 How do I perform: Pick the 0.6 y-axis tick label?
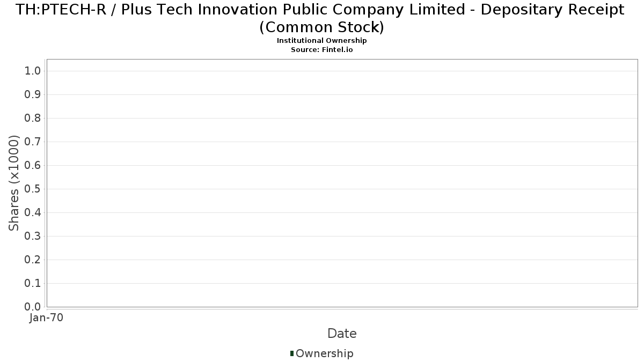click(33, 166)
